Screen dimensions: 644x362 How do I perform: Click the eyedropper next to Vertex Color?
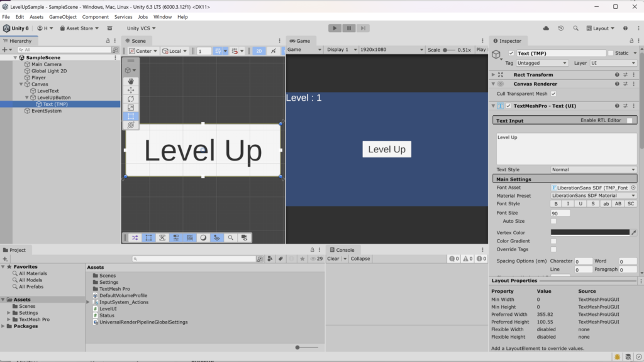click(x=634, y=232)
